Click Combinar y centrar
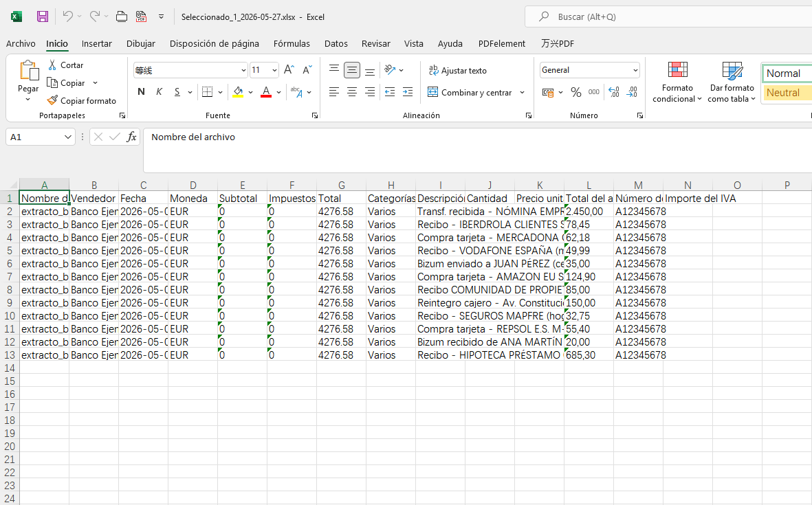812x505 pixels. (470, 92)
